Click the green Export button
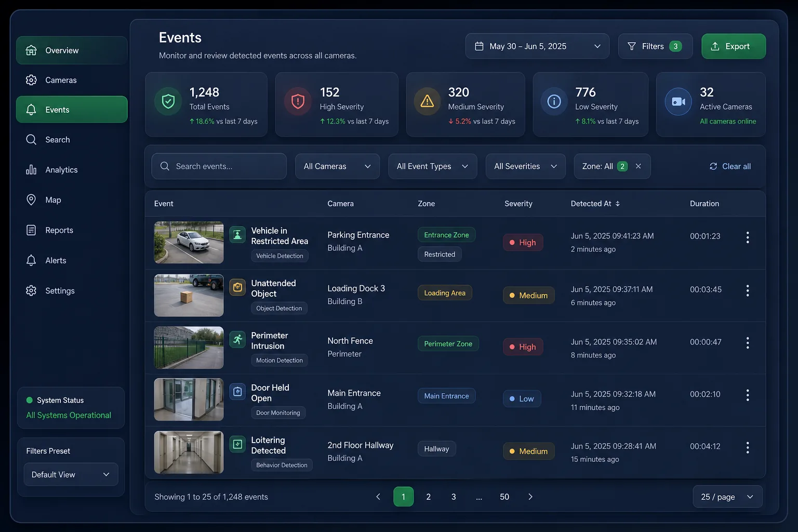 (734, 46)
